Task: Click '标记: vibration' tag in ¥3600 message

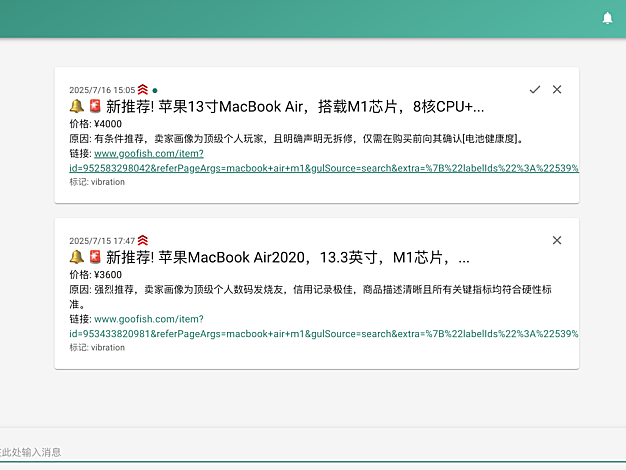Action: 97,347
